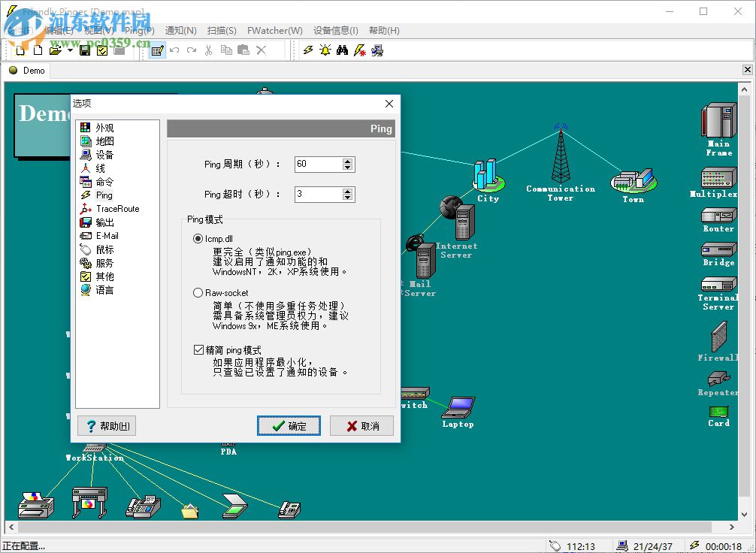Click the 确定 button
Screen dimensions: 756x553
[289, 426]
